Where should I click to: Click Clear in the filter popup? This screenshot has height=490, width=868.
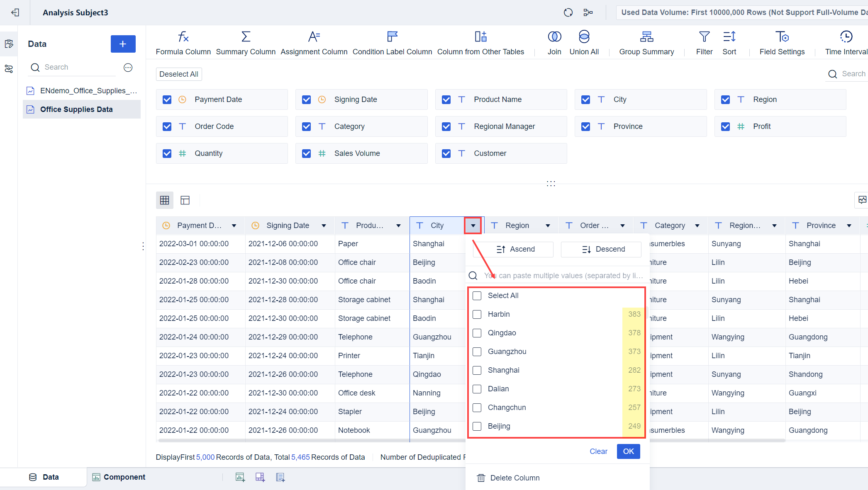[x=598, y=451]
